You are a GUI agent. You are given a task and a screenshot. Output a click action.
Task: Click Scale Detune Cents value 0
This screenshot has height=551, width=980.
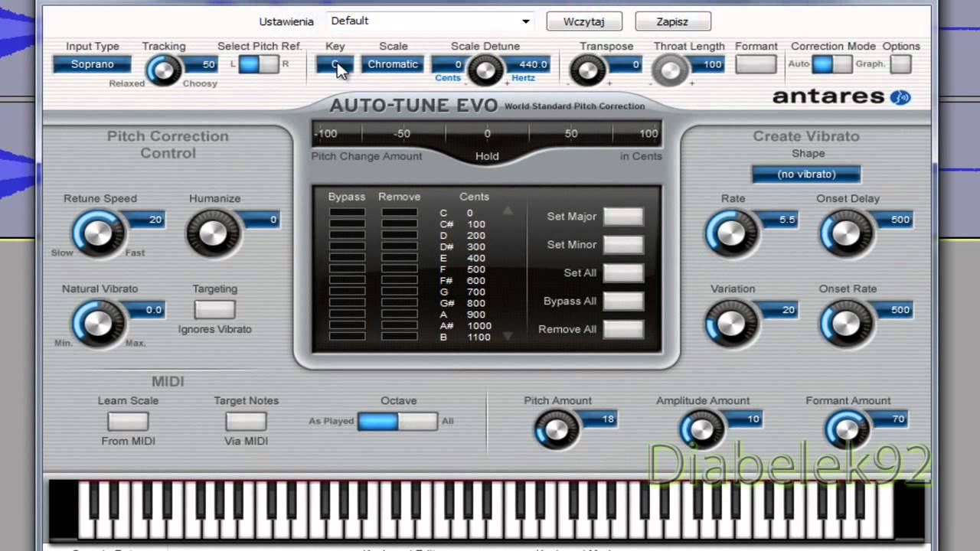449,64
